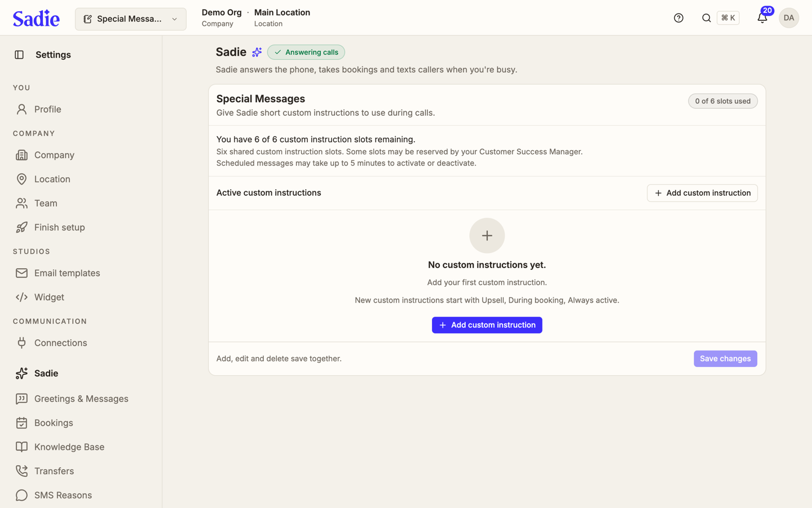Screen dimensions: 812x508
Task: Click the Location pin icon
Action: pyautogui.click(x=21, y=179)
